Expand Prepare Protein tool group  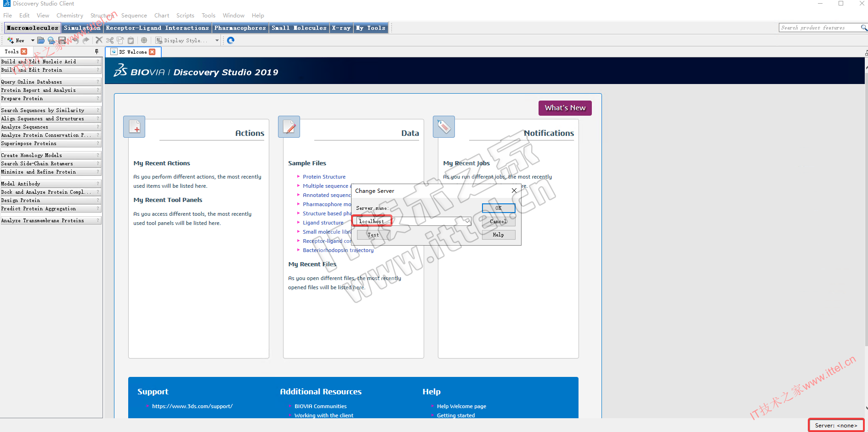coord(51,98)
